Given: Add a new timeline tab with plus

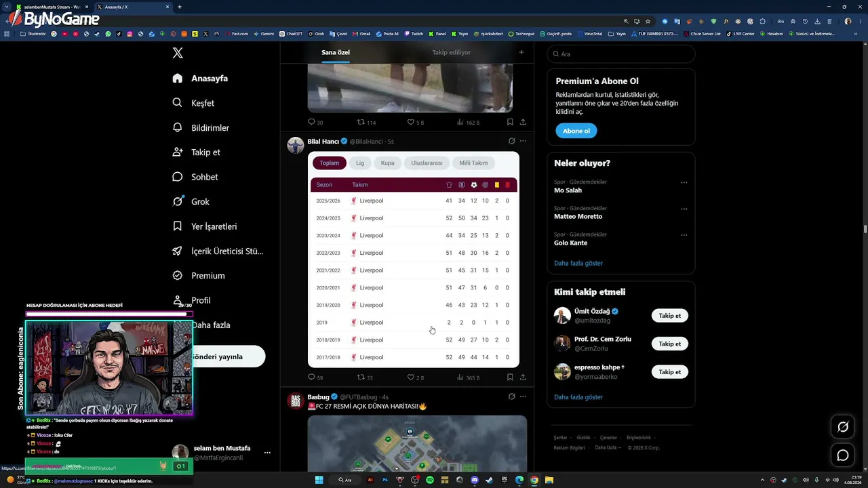Looking at the screenshot, I should pyautogui.click(x=521, y=52).
